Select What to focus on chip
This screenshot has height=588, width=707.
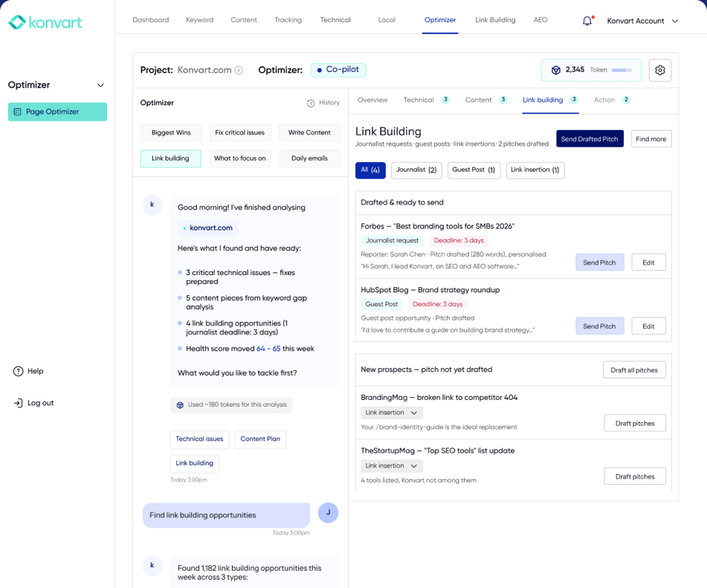tap(240, 158)
